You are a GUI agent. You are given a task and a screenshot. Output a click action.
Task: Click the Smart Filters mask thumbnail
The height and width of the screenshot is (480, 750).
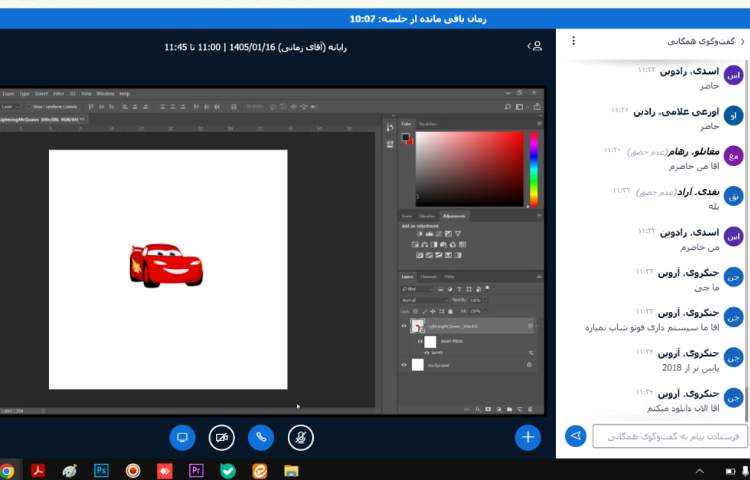[x=430, y=341]
